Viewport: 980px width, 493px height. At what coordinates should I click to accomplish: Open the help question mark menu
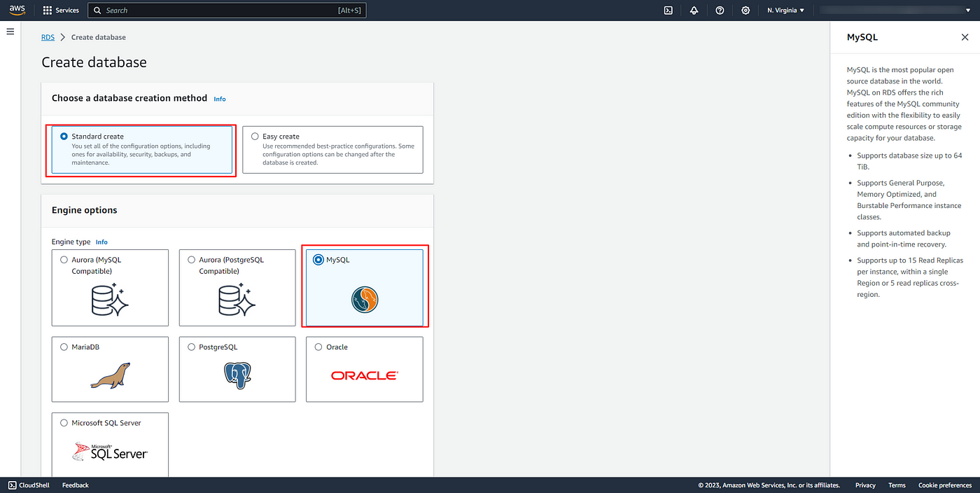(x=720, y=11)
